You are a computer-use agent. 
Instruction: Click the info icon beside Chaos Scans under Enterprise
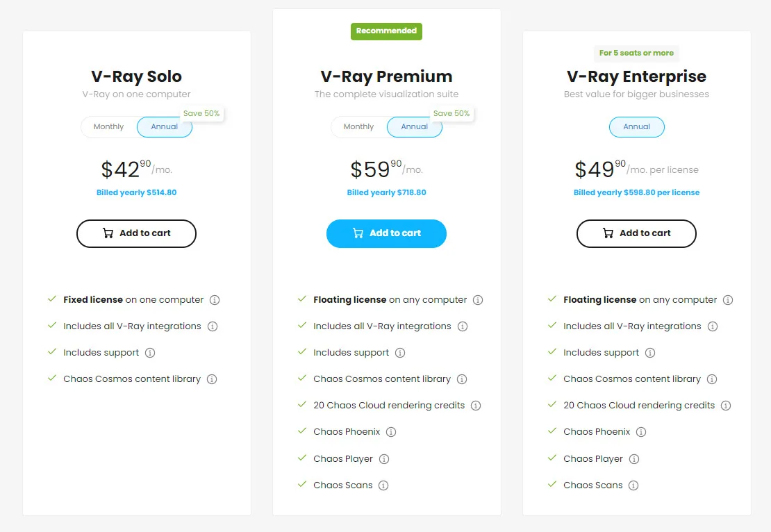633,485
